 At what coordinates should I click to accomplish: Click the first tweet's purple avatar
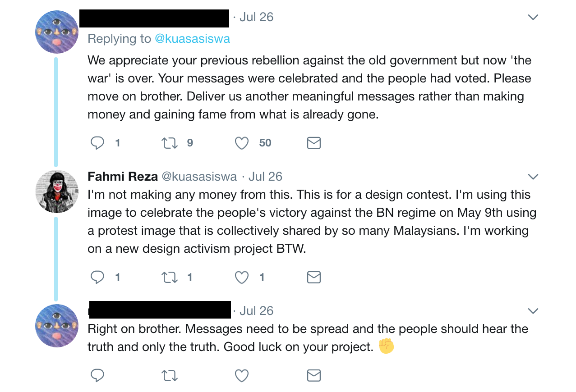(57, 32)
